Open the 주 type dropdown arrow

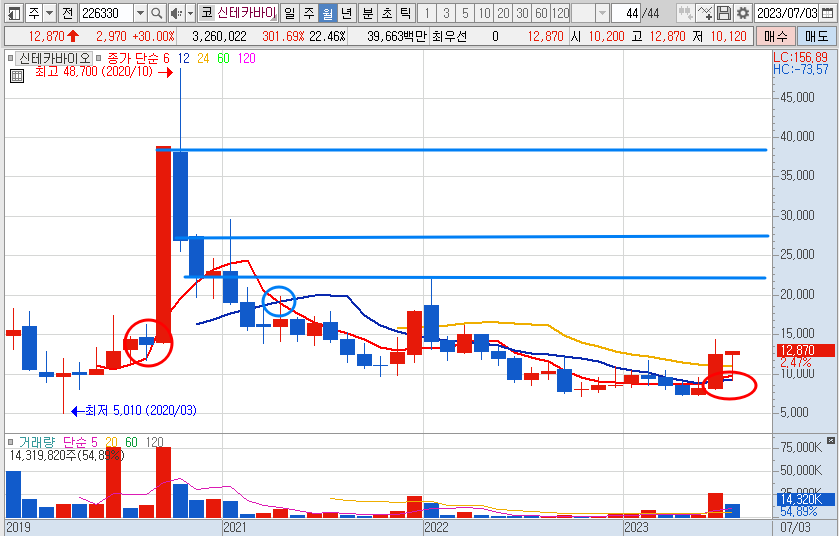pyautogui.click(x=50, y=13)
